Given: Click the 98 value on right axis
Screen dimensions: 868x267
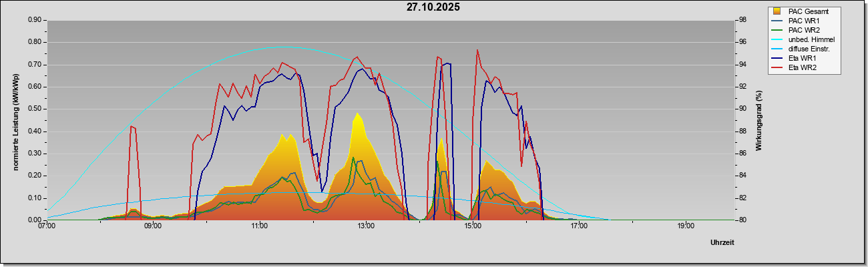Looking at the screenshot, I should click(741, 20).
